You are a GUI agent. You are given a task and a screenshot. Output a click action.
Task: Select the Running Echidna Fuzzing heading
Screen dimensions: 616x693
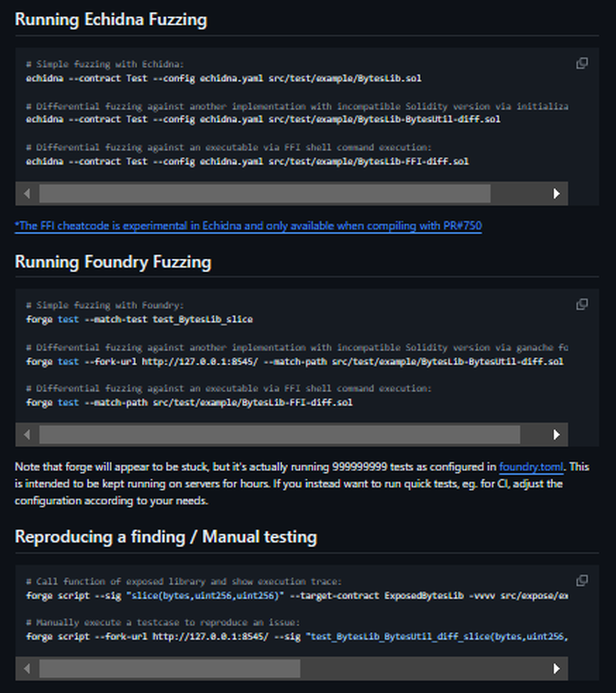tap(111, 20)
